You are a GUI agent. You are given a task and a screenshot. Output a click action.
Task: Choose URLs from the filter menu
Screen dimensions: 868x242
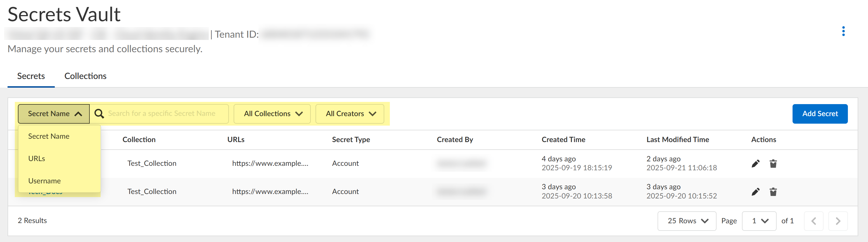click(x=37, y=159)
